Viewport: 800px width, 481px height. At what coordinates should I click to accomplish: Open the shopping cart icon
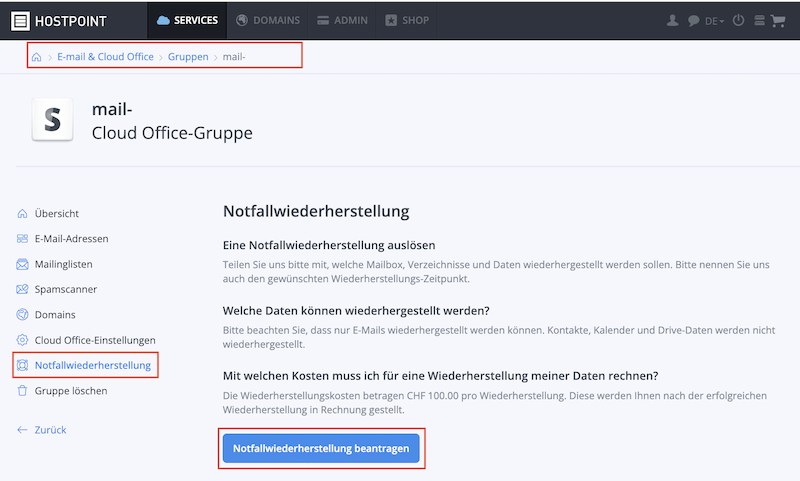(x=778, y=20)
